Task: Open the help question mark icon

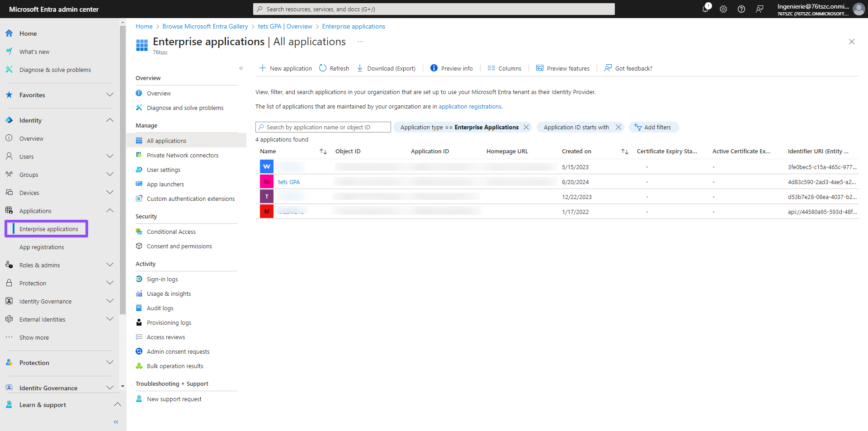Action: coord(741,9)
